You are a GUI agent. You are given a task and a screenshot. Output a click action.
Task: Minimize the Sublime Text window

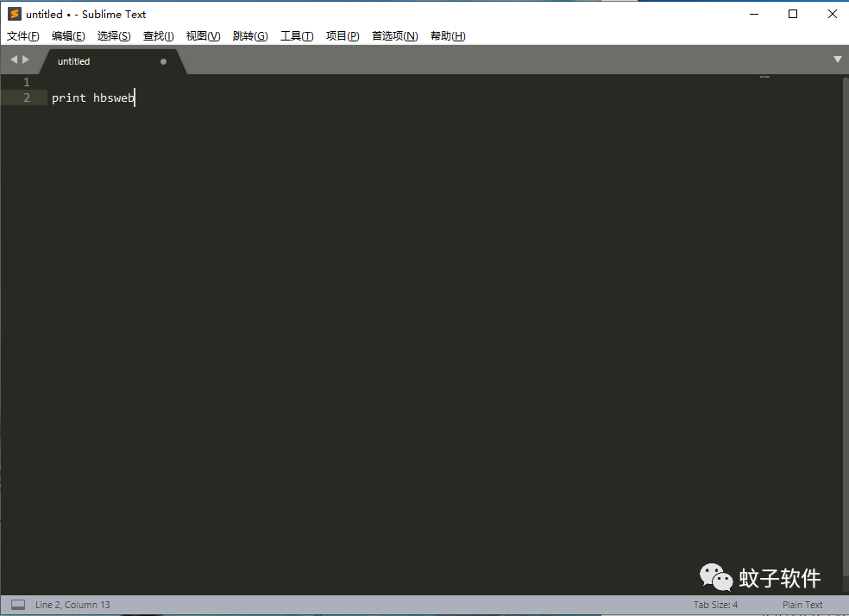pos(754,14)
